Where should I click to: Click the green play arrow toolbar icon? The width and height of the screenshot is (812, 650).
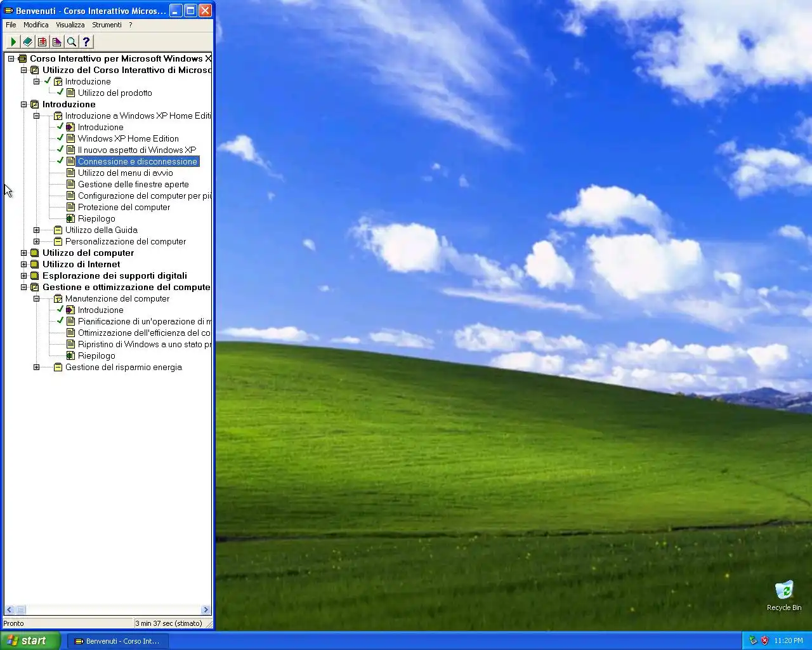point(13,42)
